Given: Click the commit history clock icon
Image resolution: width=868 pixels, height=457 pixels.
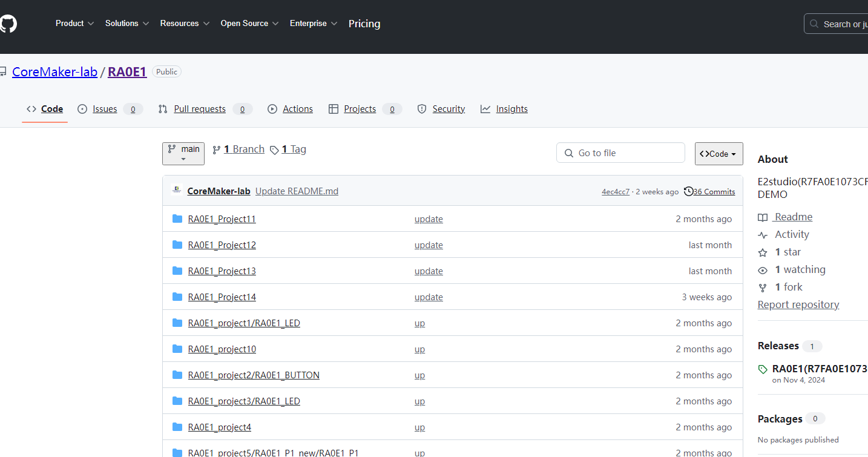Looking at the screenshot, I should 688,191.
